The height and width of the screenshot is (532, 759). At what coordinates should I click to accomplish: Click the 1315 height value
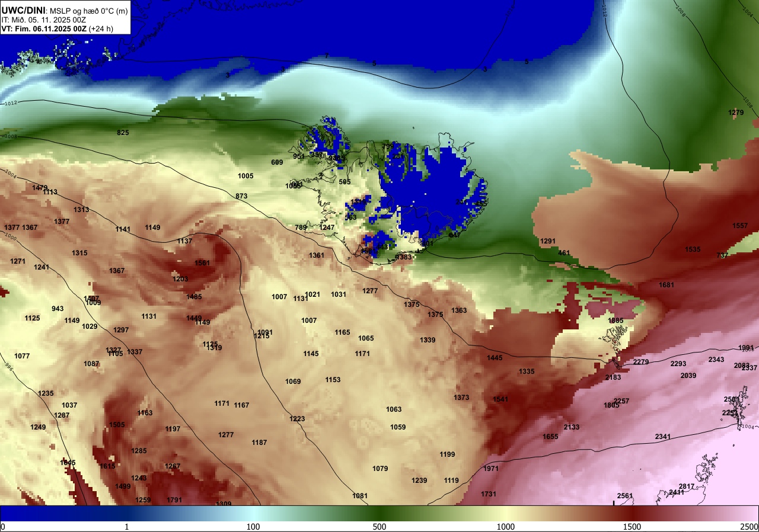coord(79,253)
